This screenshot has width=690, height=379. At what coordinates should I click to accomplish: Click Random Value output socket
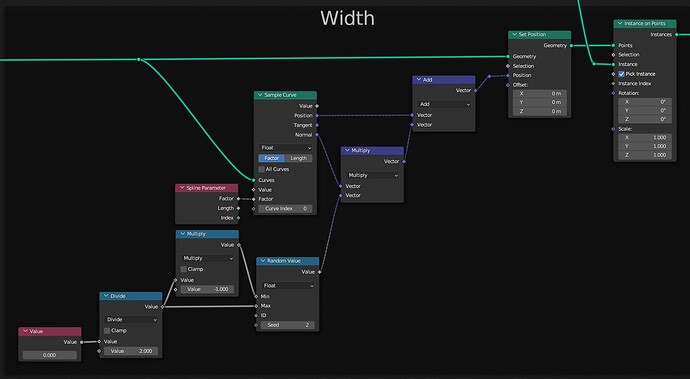click(x=319, y=272)
